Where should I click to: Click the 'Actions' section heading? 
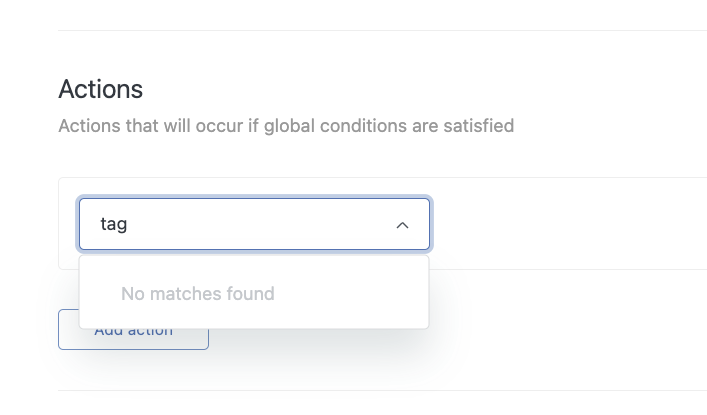(x=100, y=89)
